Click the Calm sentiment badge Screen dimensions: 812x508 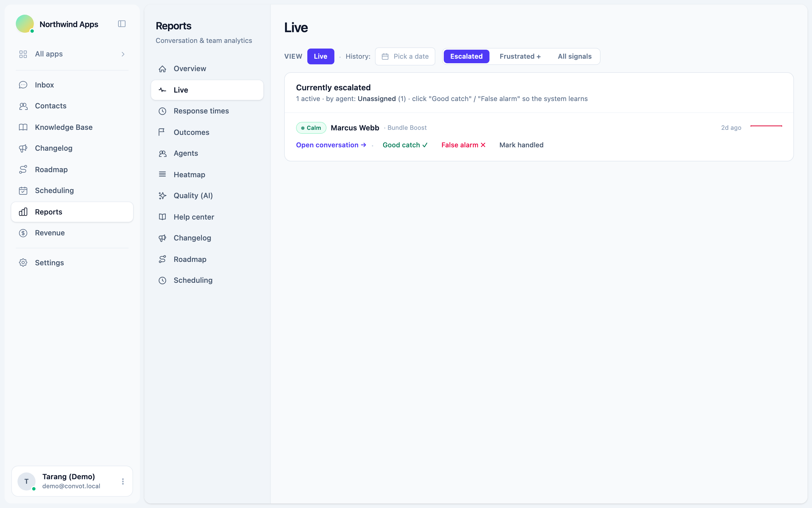[x=311, y=128]
